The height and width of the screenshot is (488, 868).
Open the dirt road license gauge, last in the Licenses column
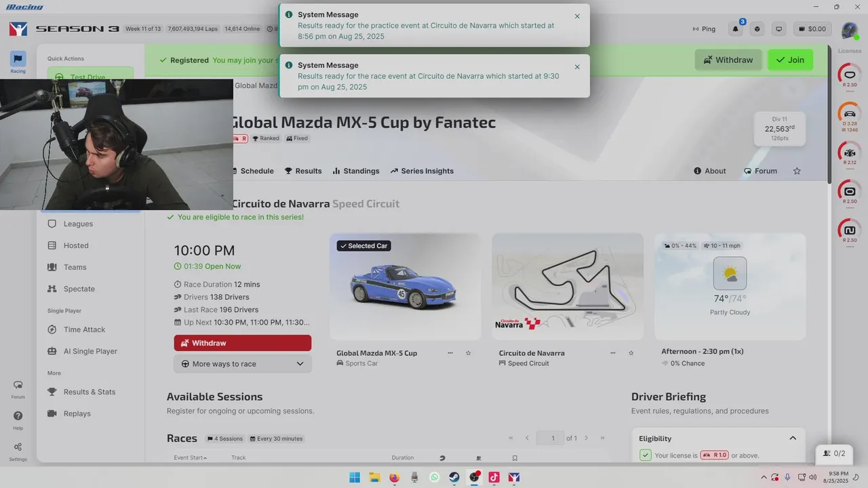(849, 231)
